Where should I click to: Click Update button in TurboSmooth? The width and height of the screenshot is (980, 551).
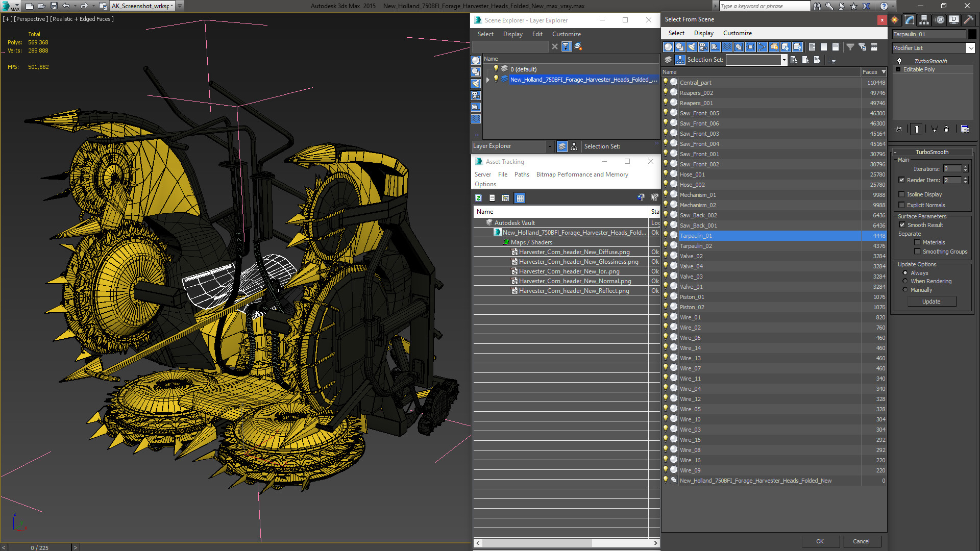(x=931, y=302)
